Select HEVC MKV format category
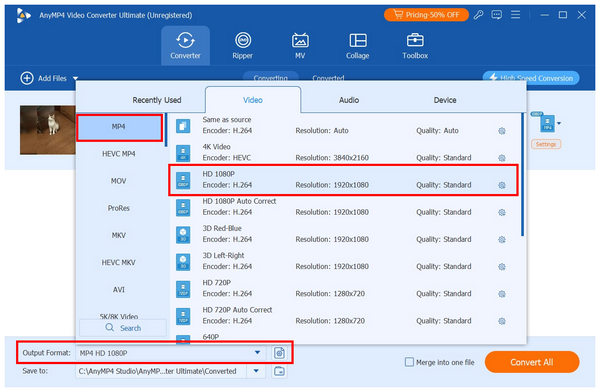 pyautogui.click(x=119, y=263)
